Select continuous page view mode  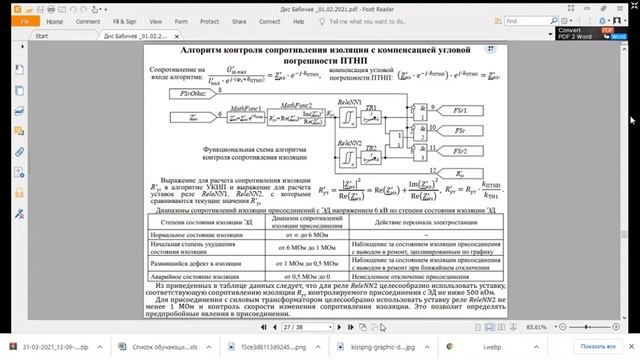click(x=489, y=327)
